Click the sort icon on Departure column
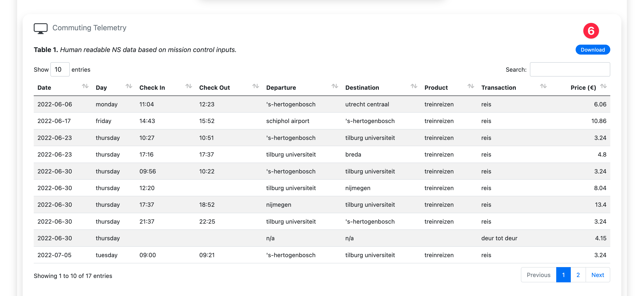 point(335,86)
